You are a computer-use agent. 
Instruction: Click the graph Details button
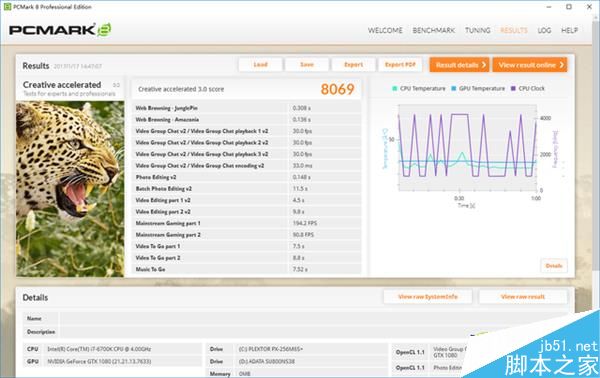(554, 266)
